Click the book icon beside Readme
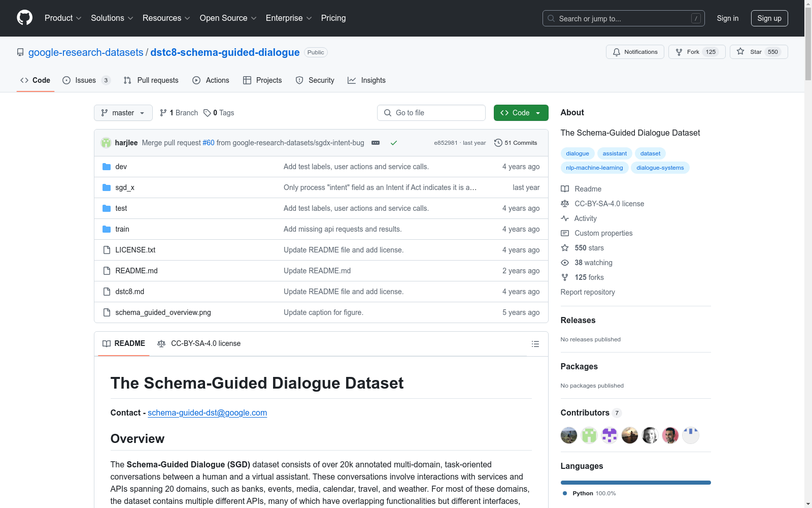 tap(565, 189)
